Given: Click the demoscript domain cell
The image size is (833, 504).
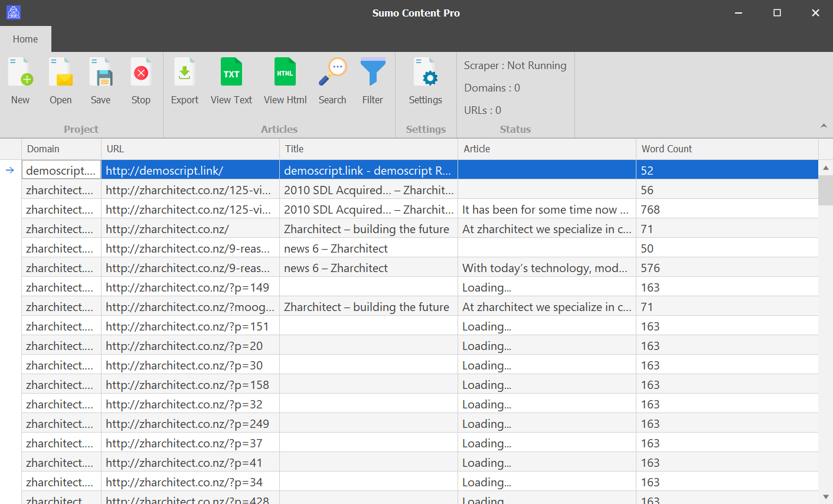Looking at the screenshot, I should coord(61,171).
